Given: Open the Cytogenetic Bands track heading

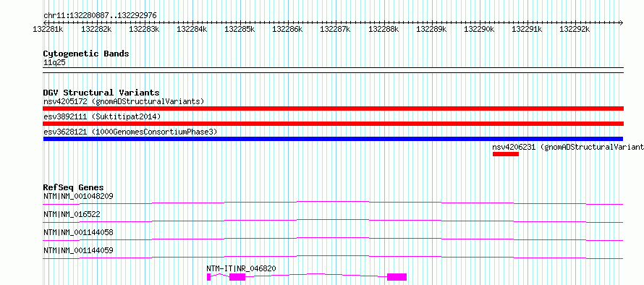Looking at the screenshot, I should pyautogui.click(x=86, y=54).
